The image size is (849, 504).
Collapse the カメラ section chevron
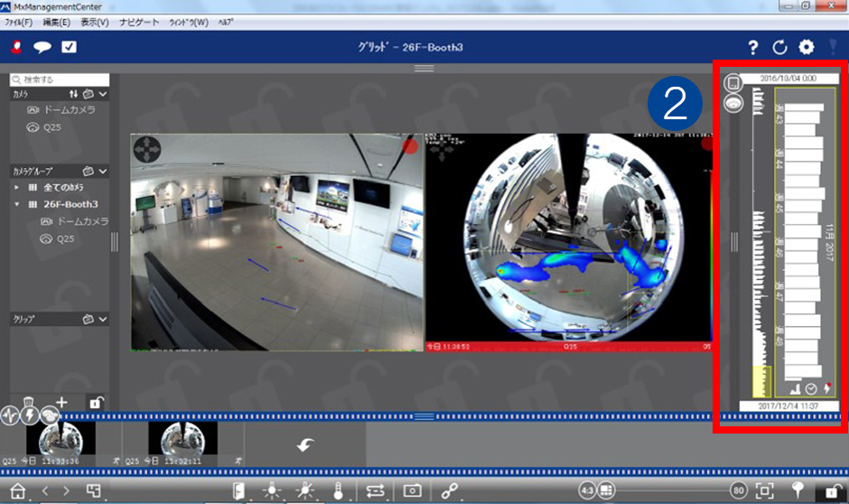click(103, 94)
